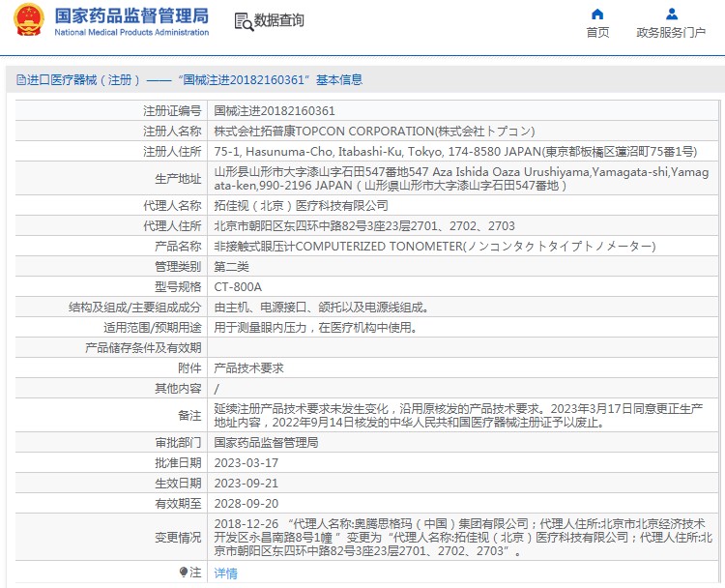
Task: Click the 代理人名称 row label
Action: pos(172,205)
